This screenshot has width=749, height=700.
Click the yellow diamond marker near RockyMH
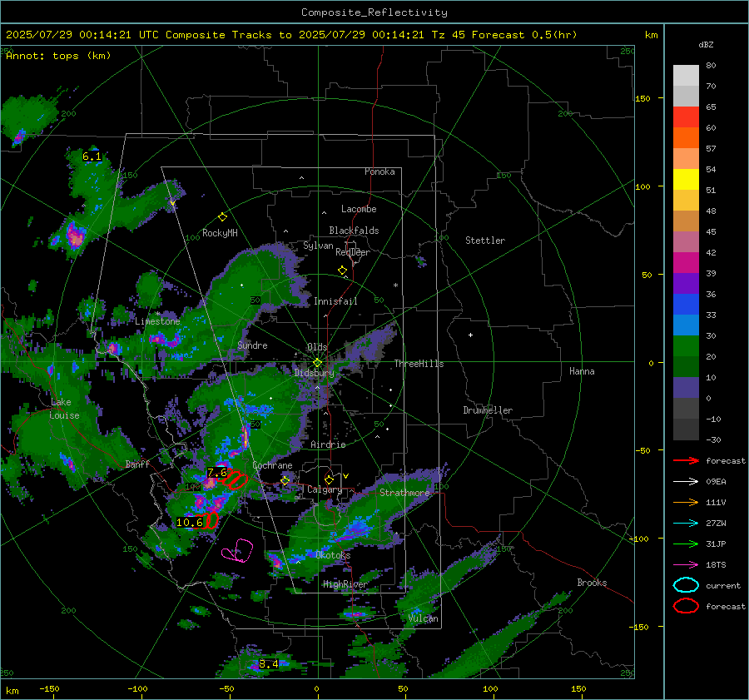[222, 217]
